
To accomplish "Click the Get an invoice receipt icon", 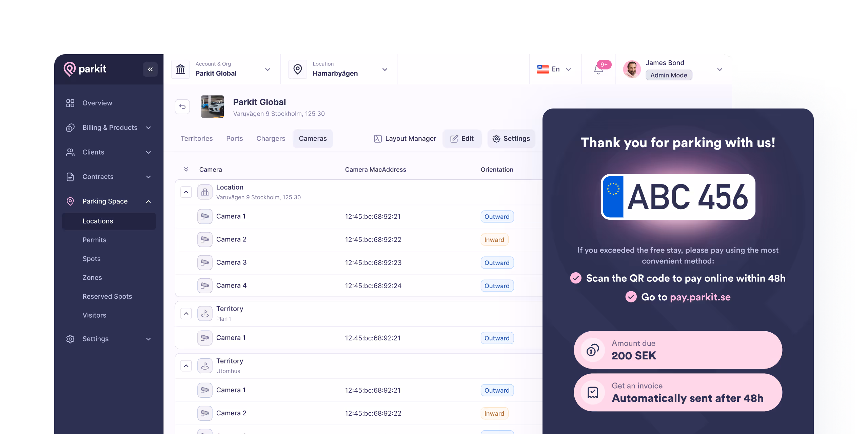I will coord(593,393).
